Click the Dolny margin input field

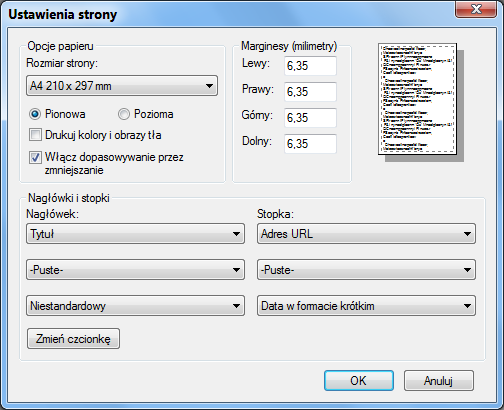point(310,144)
